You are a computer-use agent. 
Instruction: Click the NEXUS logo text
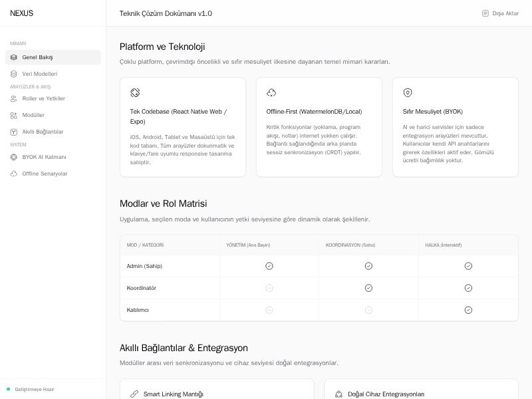tap(21, 13)
